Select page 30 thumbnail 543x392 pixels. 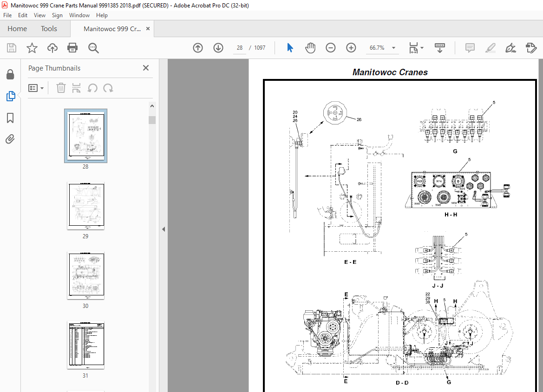86,275
